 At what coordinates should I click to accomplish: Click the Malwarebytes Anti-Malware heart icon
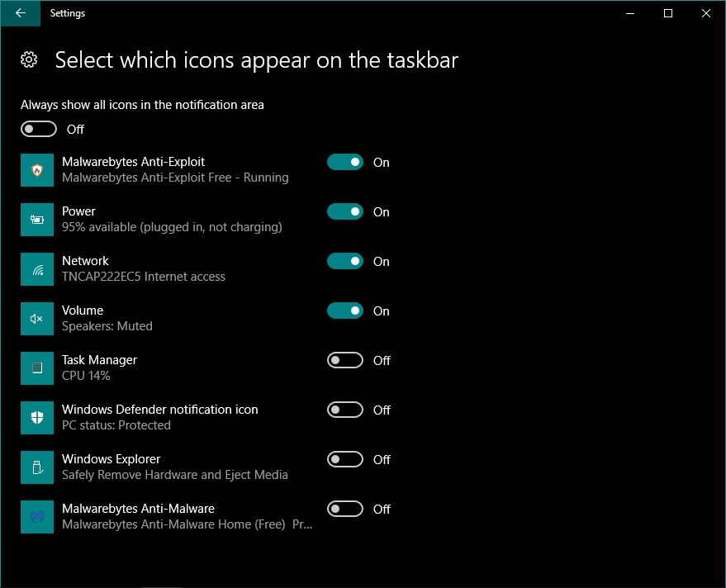coord(36,516)
